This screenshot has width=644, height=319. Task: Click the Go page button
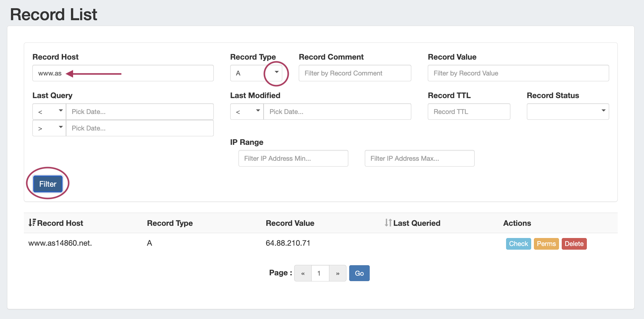[359, 273]
